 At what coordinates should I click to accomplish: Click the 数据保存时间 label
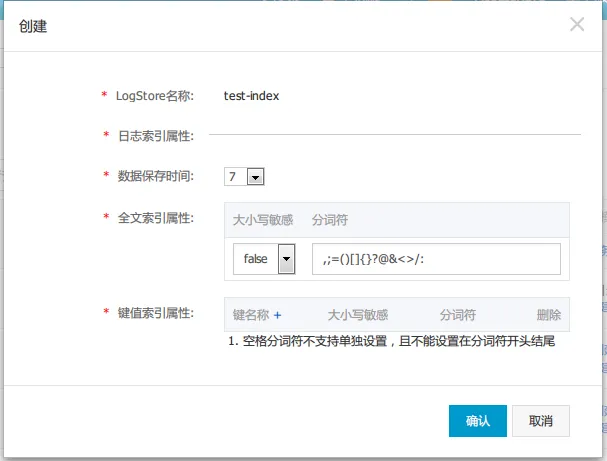(x=156, y=176)
